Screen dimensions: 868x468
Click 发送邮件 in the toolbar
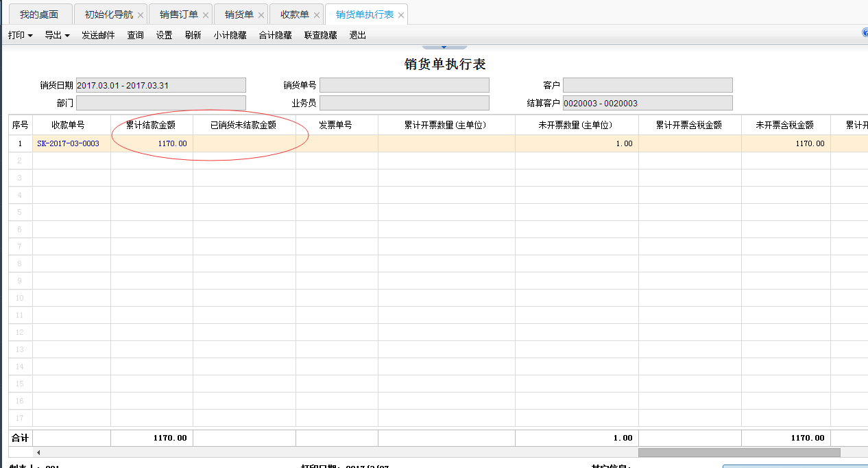[x=98, y=35]
